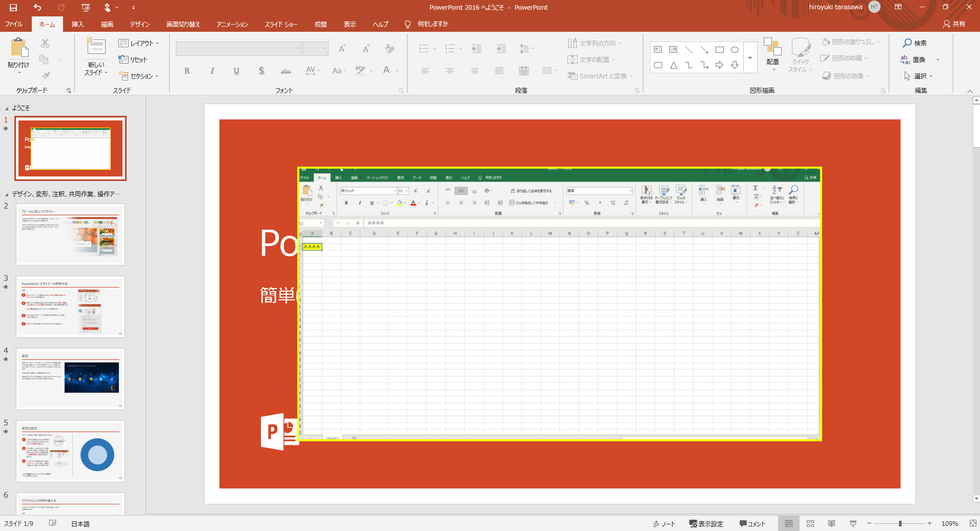This screenshot has width=980, height=531.
Task: Click the Reset (リセット) button
Action: (x=133, y=59)
